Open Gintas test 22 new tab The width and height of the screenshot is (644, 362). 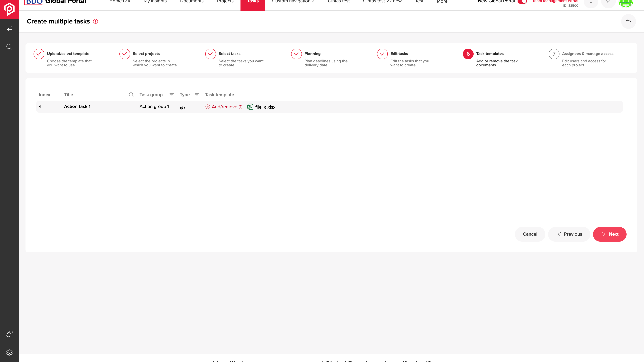pos(382,2)
